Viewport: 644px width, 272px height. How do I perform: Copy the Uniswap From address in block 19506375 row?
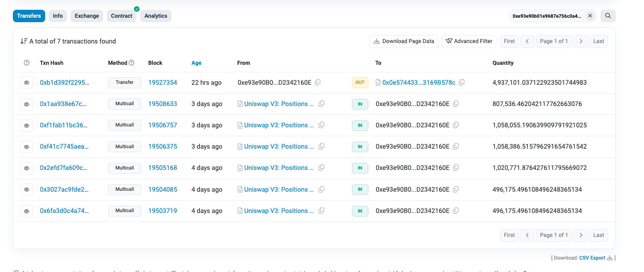321,146
